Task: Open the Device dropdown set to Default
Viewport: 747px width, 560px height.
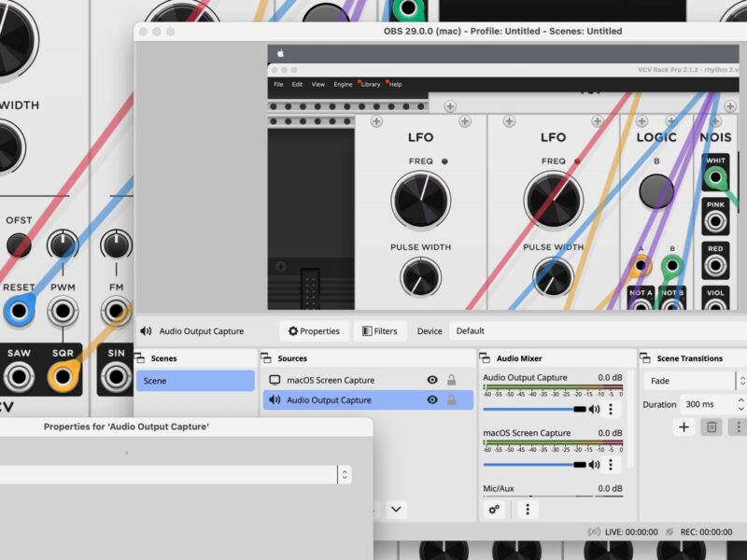Action: pos(598,330)
